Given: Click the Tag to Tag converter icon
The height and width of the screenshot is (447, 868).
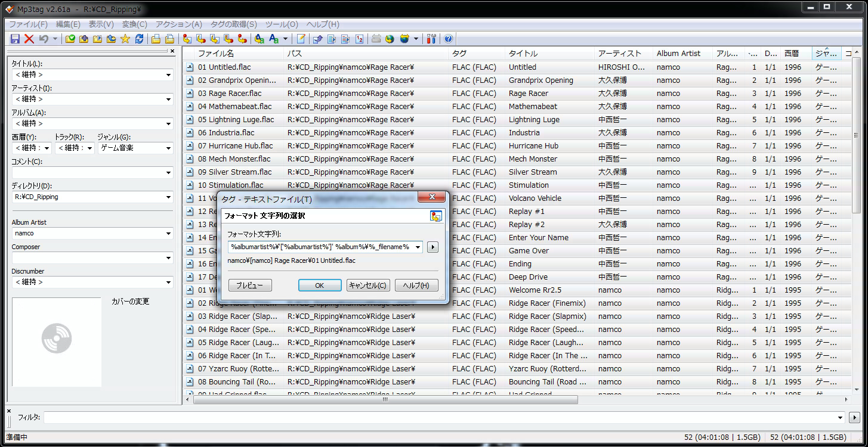Looking at the screenshot, I should coord(242,39).
